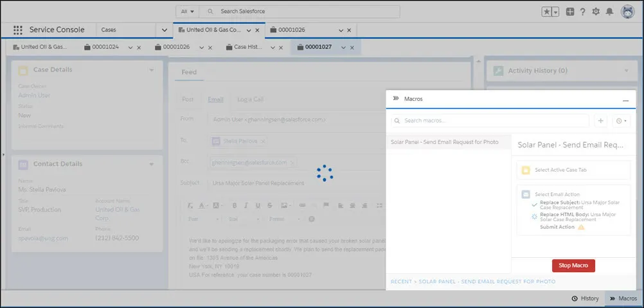Open the Format dropdown in email editor
644x308 pixels.
tap(285, 219)
